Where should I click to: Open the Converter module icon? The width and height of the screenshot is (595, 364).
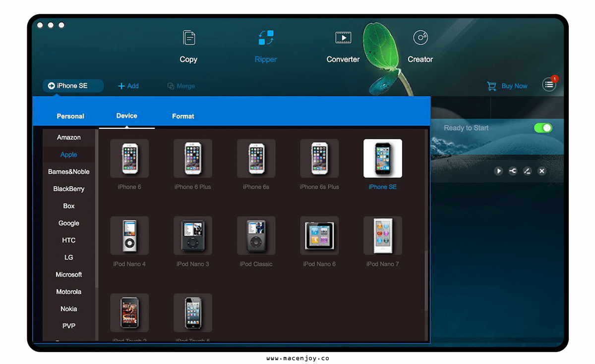pyautogui.click(x=343, y=38)
